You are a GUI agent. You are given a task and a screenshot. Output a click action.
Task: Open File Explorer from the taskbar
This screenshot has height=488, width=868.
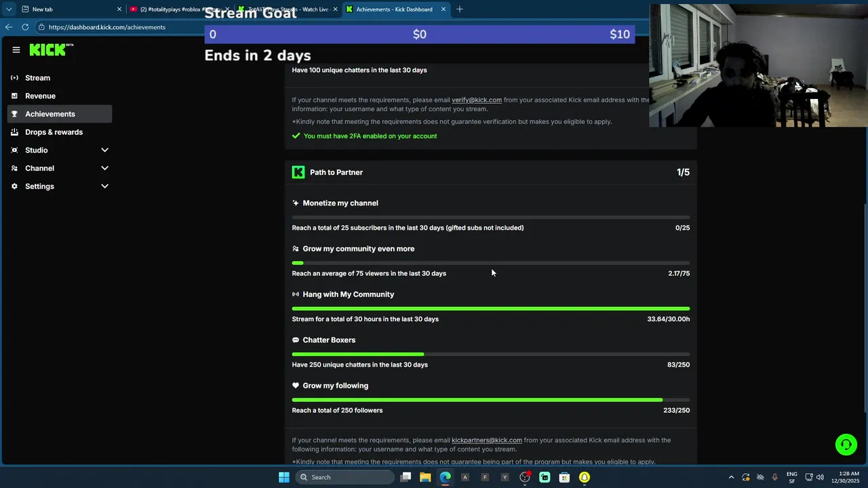425,477
